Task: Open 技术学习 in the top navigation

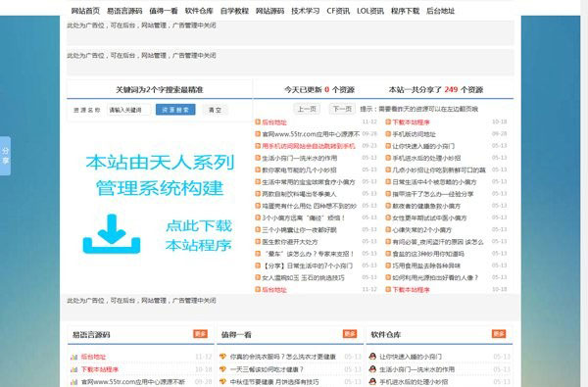Action: pyautogui.click(x=305, y=11)
